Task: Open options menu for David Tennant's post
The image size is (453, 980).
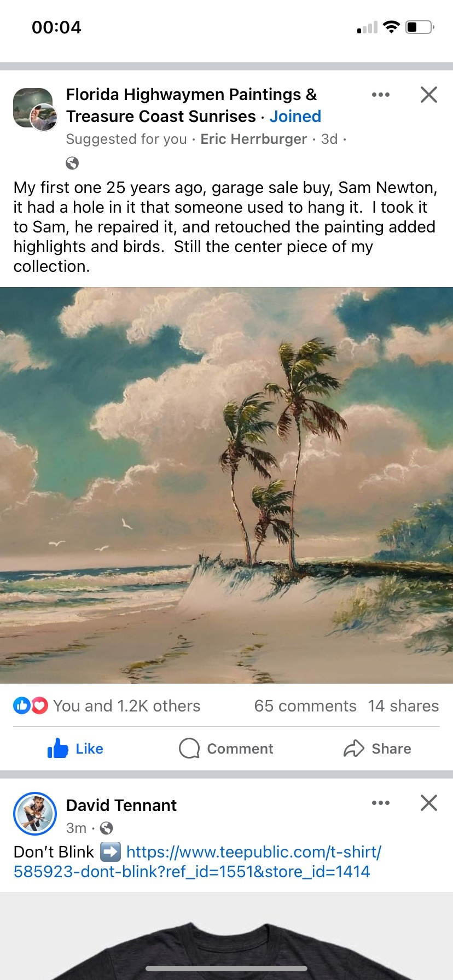Action: point(380,803)
